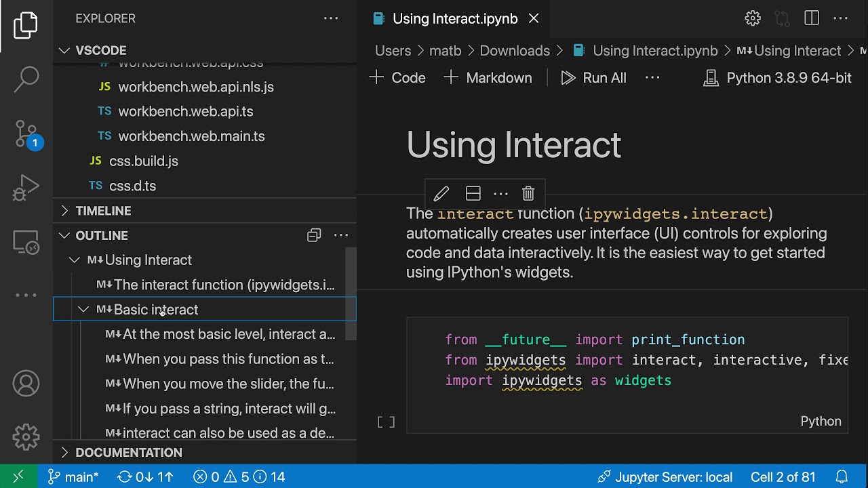This screenshot has height=488, width=868.
Task: Click Jupyter Server: local in status bar
Action: point(665,476)
